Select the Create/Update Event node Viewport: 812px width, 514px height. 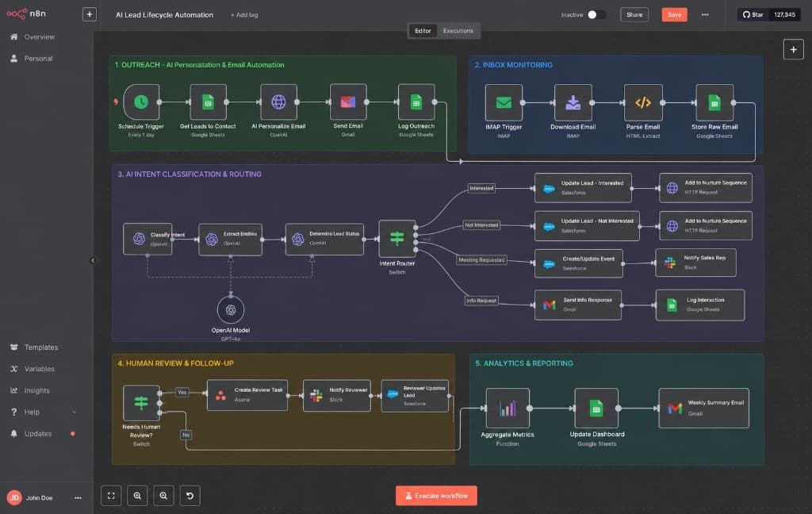[578, 263]
